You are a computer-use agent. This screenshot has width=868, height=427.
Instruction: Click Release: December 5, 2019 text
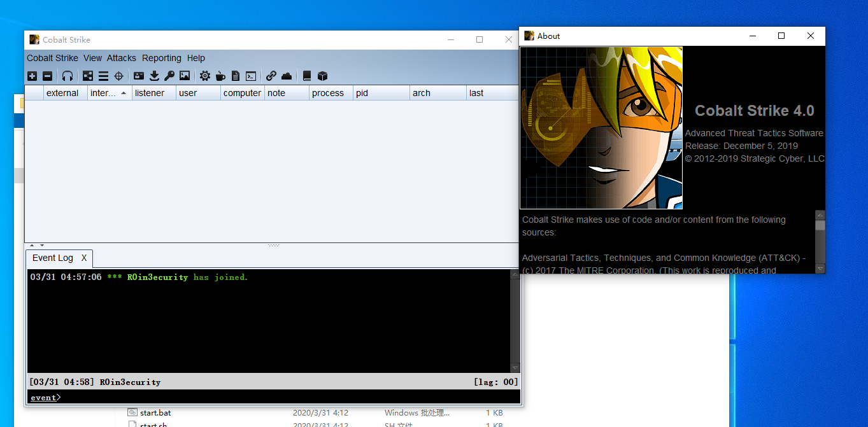pos(741,146)
